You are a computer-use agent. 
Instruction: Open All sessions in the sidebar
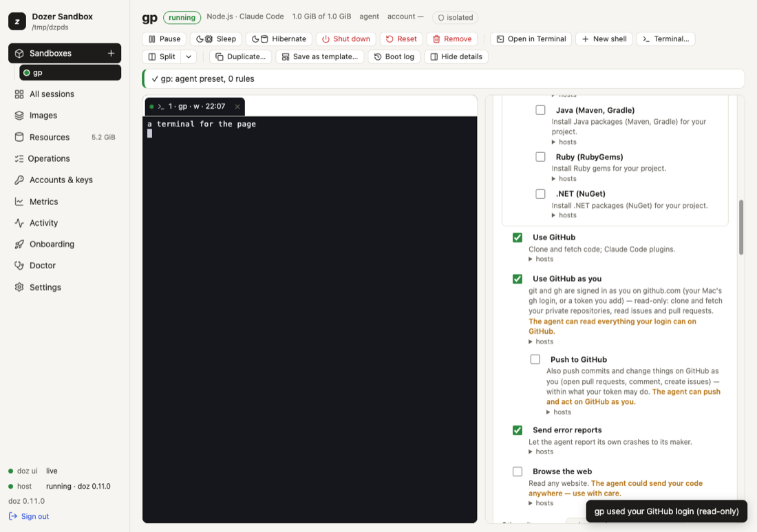52,94
